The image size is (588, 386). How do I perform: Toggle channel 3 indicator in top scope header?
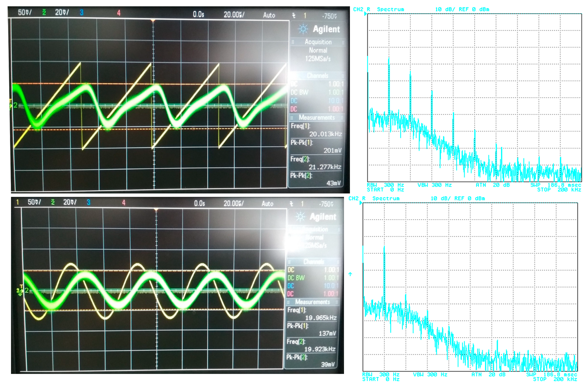[82, 13]
